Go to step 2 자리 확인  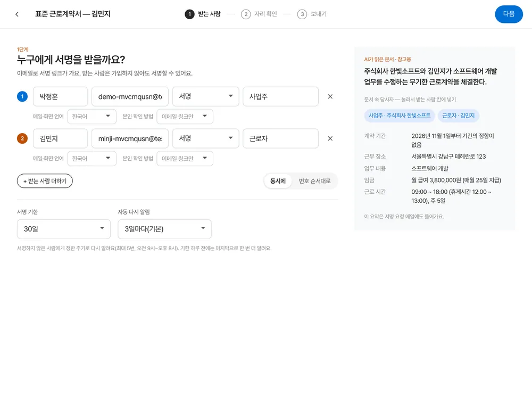coord(259,14)
